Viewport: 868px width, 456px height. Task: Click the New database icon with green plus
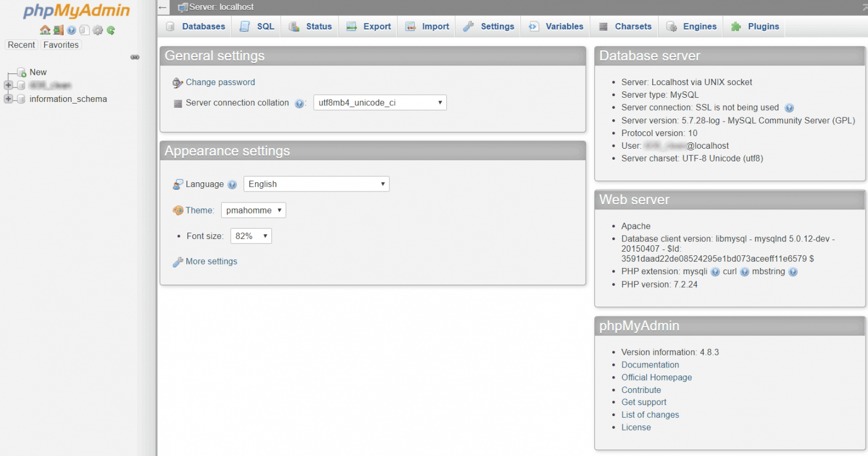point(21,72)
